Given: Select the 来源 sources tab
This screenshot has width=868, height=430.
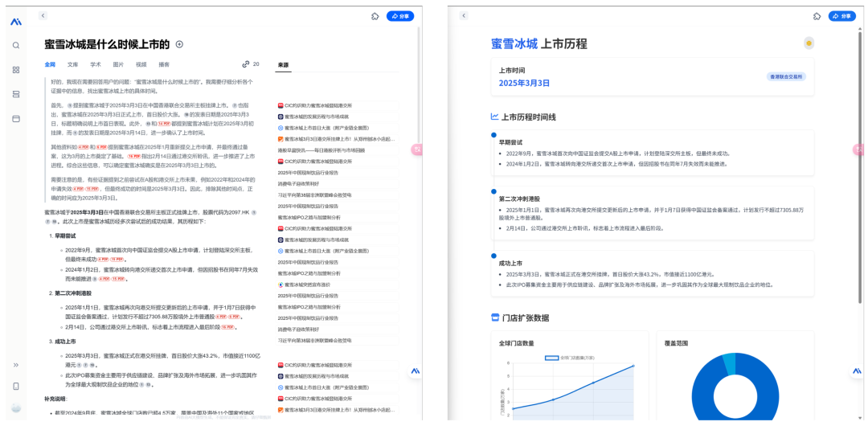Looking at the screenshot, I should [284, 65].
